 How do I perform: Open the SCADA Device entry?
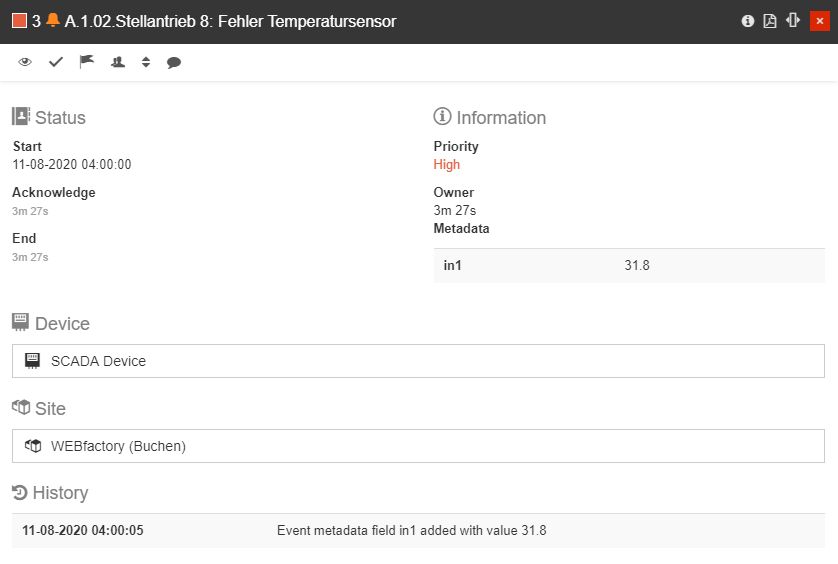tap(418, 361)
